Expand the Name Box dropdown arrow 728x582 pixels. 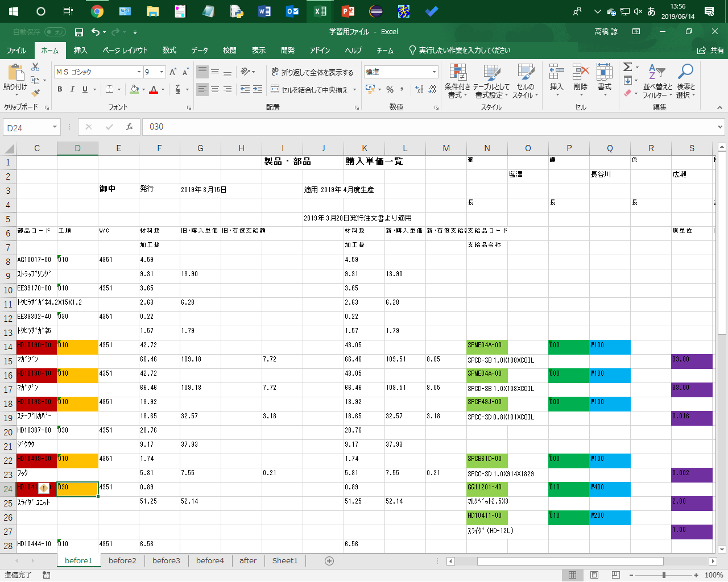[55, 127]
